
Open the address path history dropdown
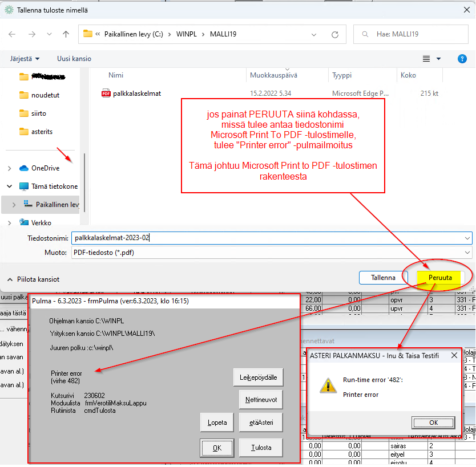(313, 35)
